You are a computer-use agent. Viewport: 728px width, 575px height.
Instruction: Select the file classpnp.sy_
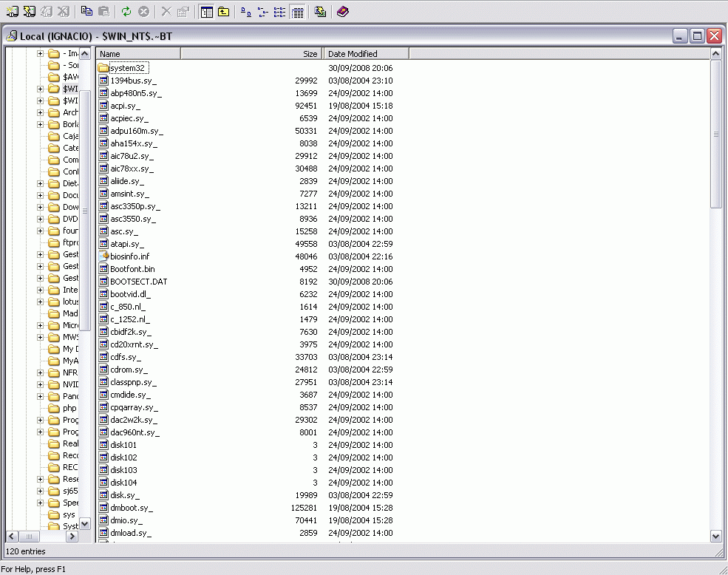(x=133, y=382)
